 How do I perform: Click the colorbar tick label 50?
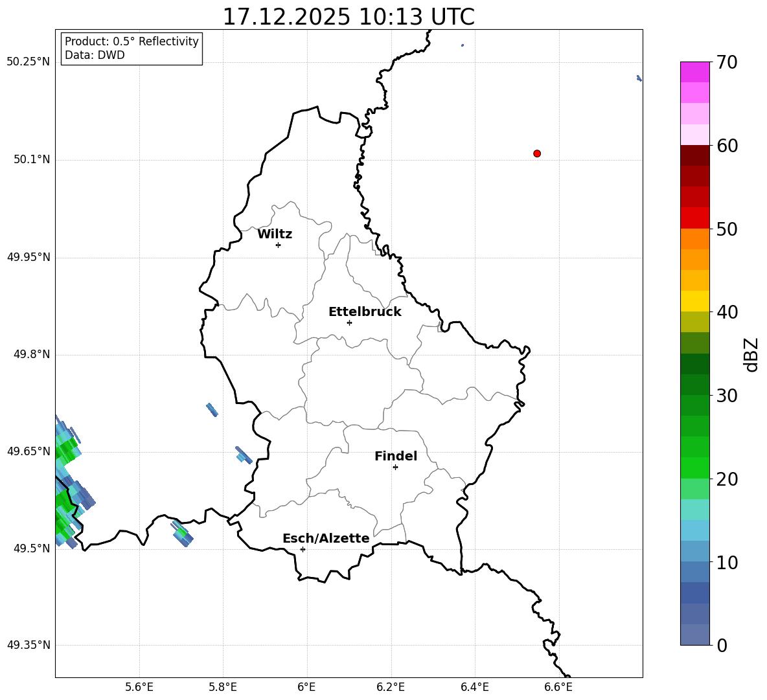point(727,229)
